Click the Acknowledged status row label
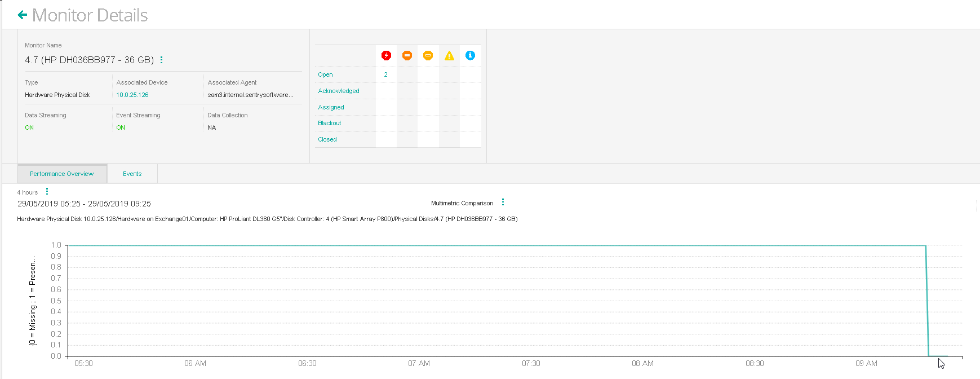Screen dimensions: 980x379 pyautogui.click(x=338, y=91)
